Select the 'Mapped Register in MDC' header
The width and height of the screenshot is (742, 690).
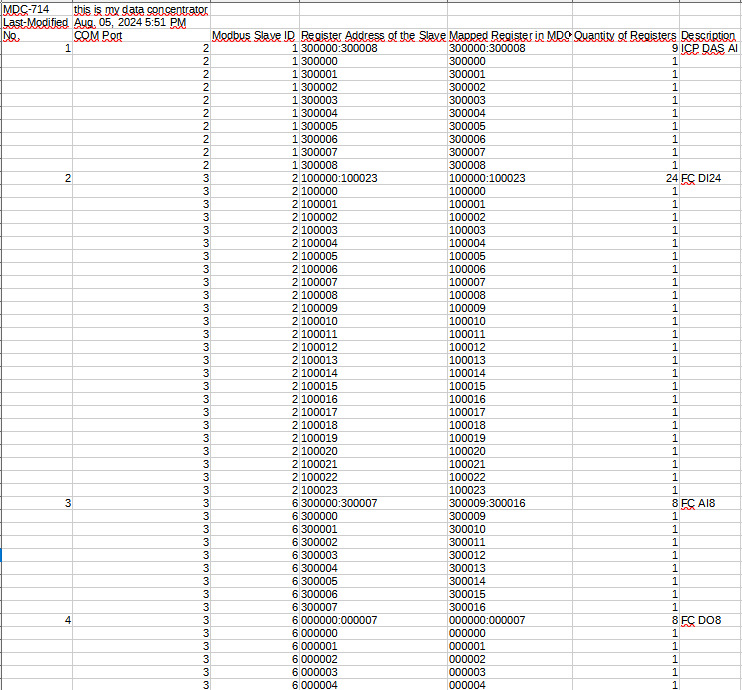click(510, 35)
